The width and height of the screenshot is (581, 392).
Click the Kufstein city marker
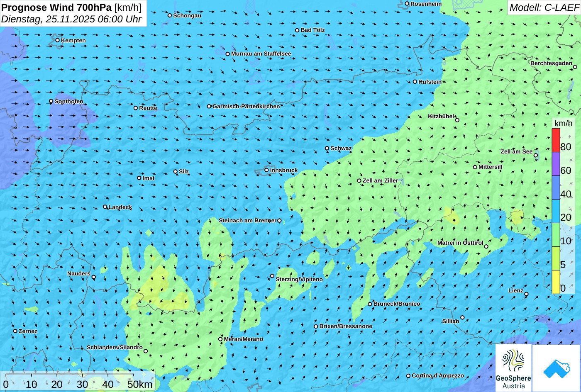point(415,82)
